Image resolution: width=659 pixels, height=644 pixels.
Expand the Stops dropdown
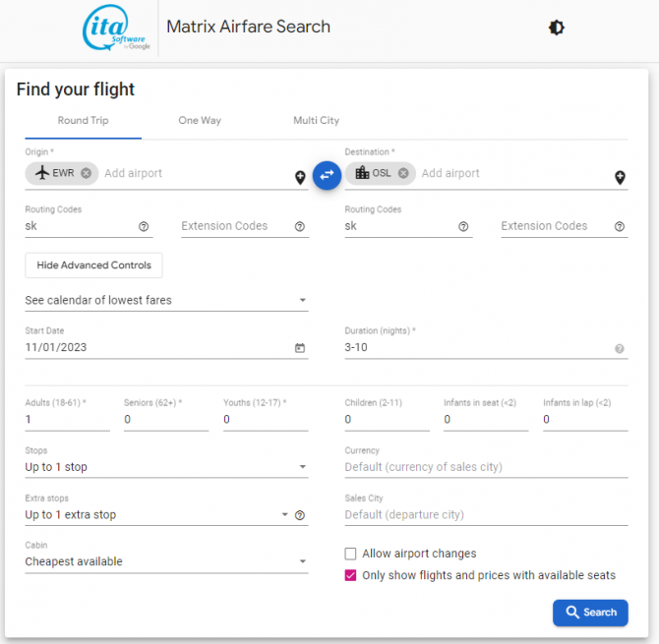click(165, 467)
